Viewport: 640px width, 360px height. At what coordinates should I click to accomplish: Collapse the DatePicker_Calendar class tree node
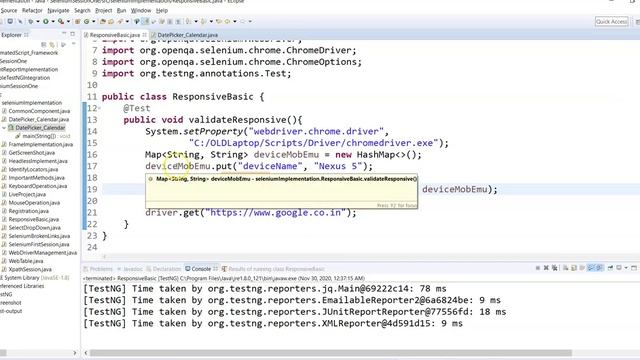pos(4,128)
